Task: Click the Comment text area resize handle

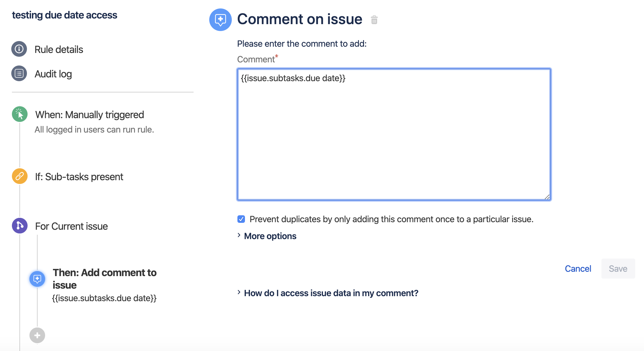Action: click(x=547, y=197)
